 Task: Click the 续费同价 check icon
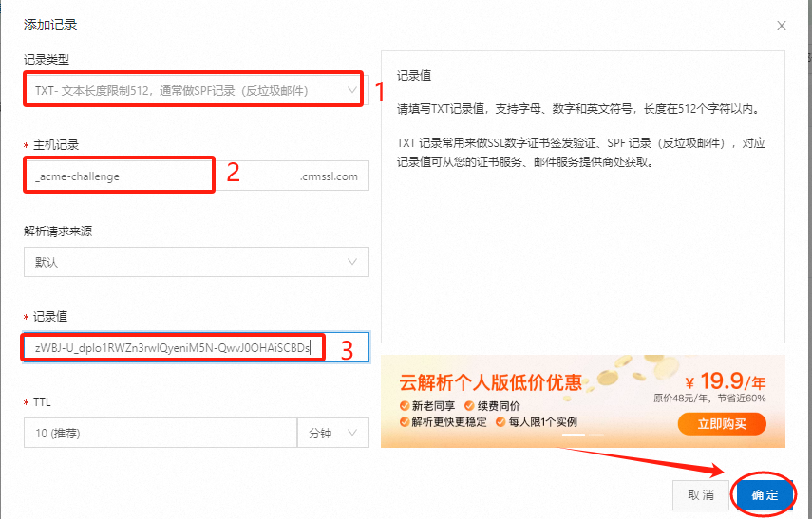click(x=469, y=406)
